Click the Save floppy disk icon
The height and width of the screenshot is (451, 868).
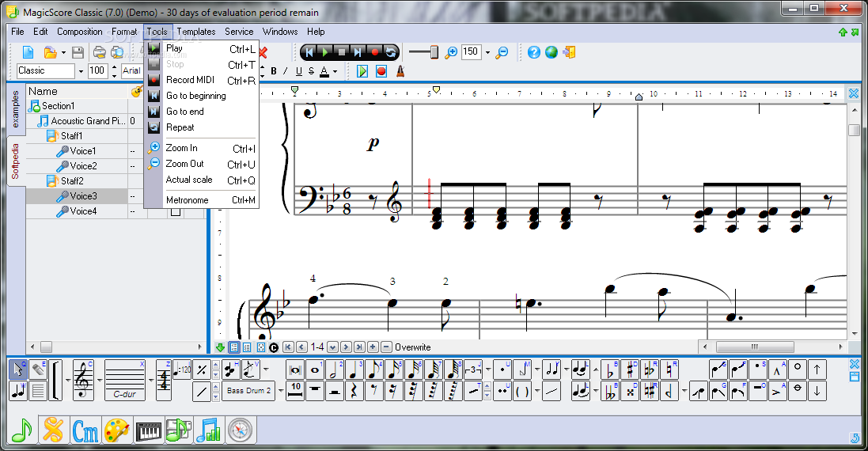(x=78, y=52)
